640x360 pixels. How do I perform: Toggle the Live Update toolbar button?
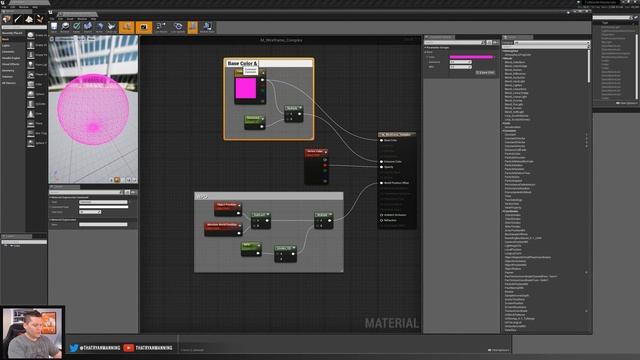[178, 27]
